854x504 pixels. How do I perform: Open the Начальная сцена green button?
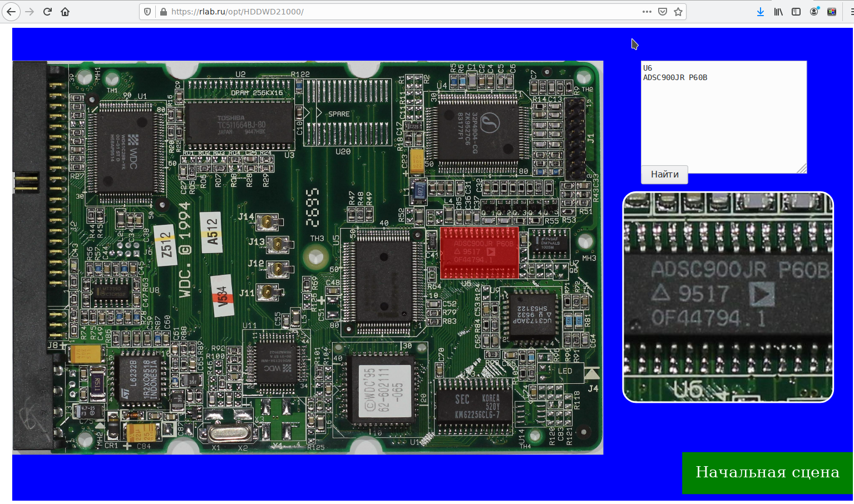(x=767, y=473)
